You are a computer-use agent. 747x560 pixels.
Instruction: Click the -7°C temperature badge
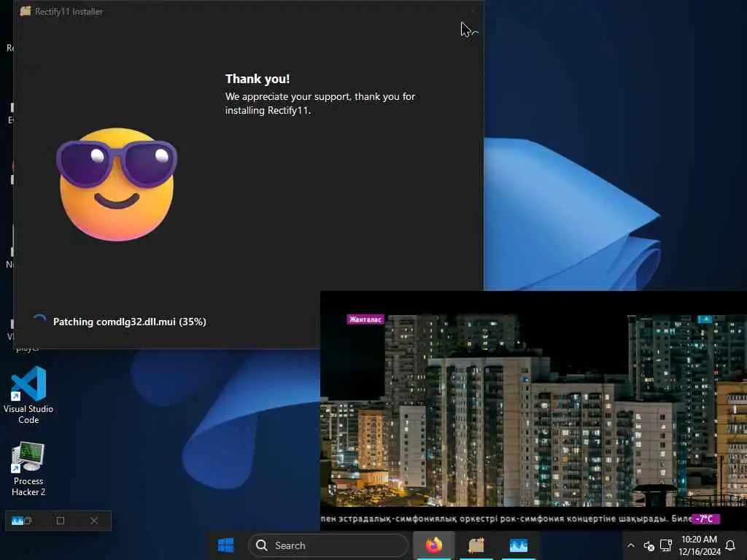[x=705, y=518]
